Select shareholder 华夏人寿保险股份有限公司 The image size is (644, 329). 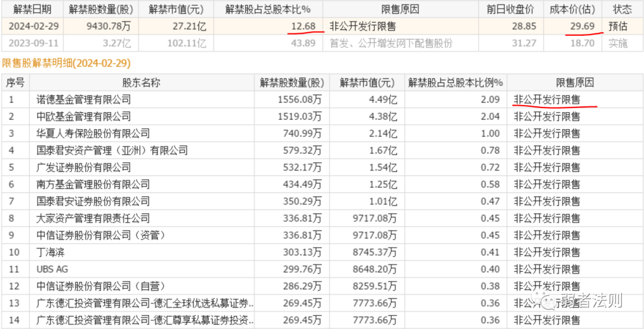coord(93,133)
